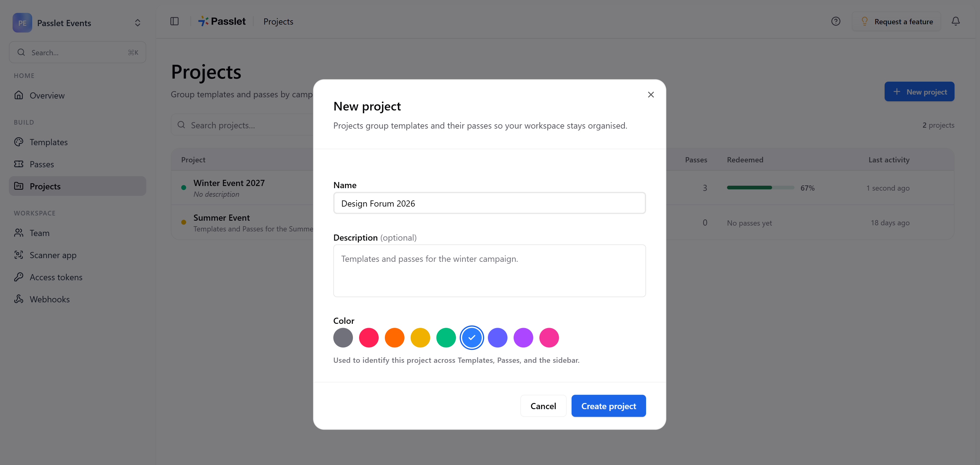Screen dimensions: 980x465
Task: Focus the sidebar Search field
Action: (x=78, y=52)
